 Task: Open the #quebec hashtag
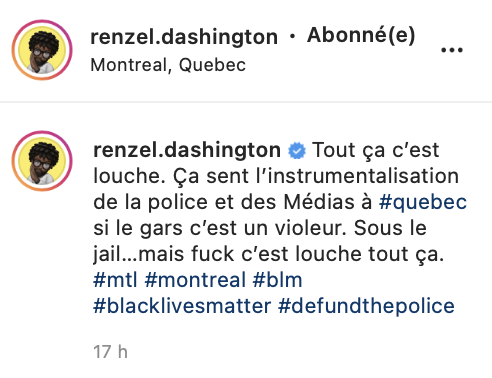(423, 202)
